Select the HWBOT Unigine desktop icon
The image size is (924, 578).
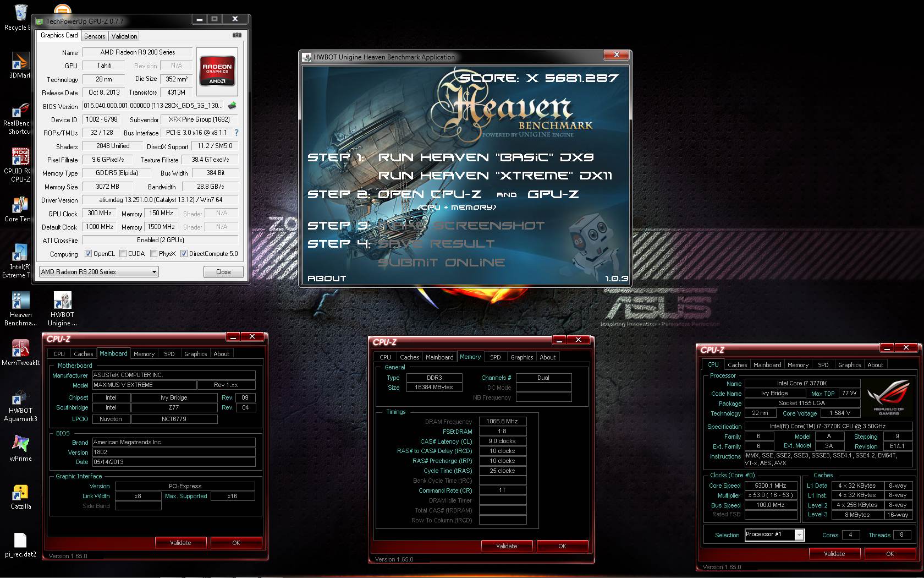click(x=62, y=308)
